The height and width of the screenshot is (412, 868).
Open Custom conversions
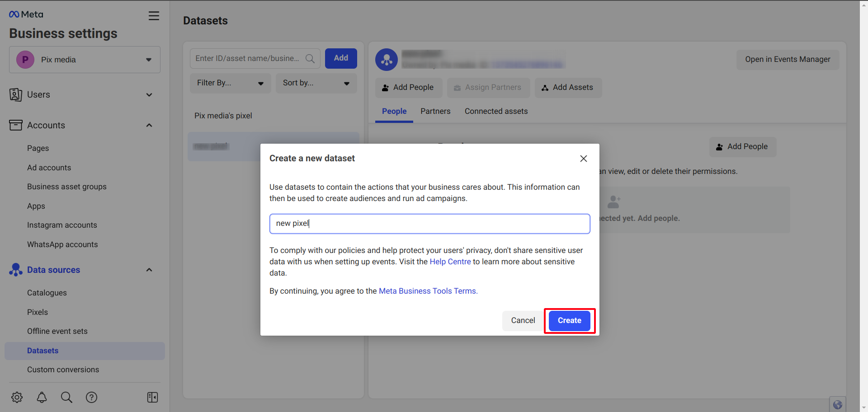[63, 370]
